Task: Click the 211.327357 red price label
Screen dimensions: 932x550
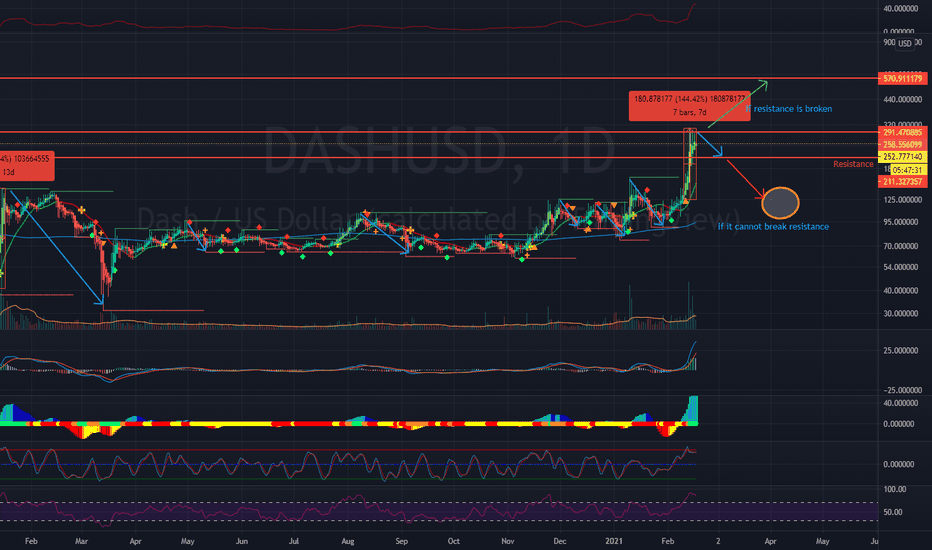Action: coord(902,181)
